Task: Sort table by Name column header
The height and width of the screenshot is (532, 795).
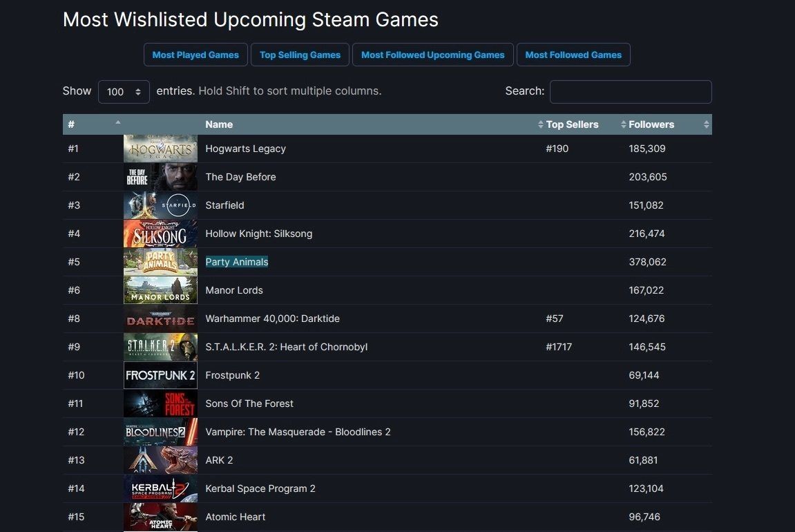Action: click(x=373, y=124)
